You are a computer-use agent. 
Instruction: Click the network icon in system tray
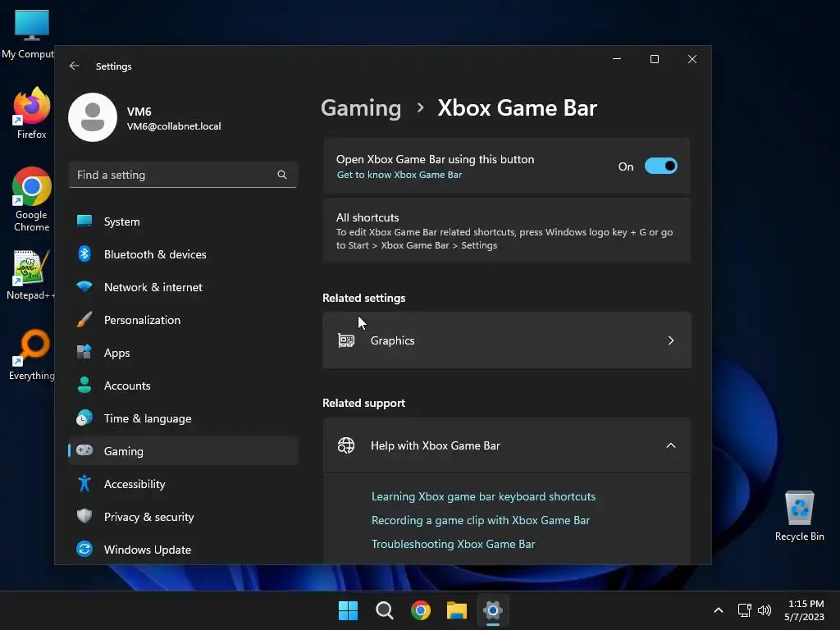(x=744, y=610)
